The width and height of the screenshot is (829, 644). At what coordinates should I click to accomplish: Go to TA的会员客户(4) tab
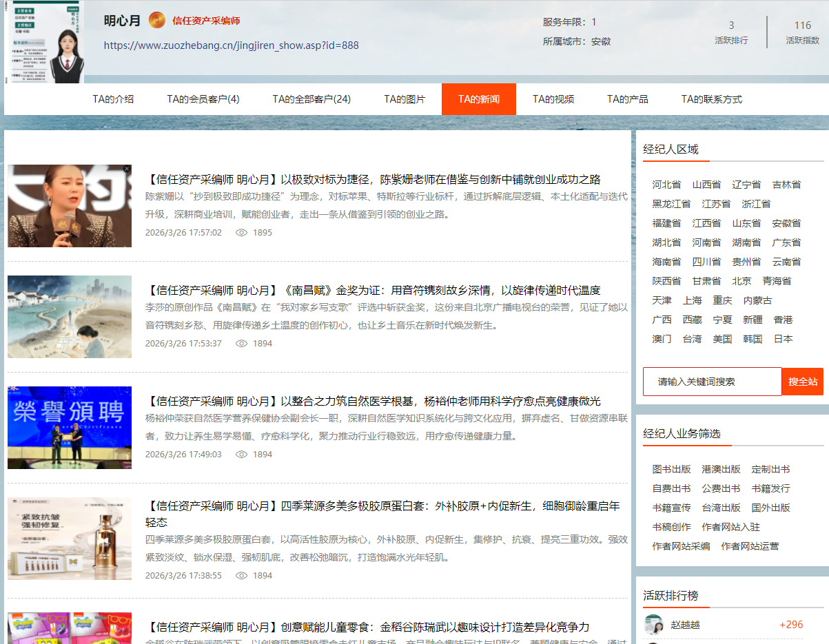coord(203,99)
